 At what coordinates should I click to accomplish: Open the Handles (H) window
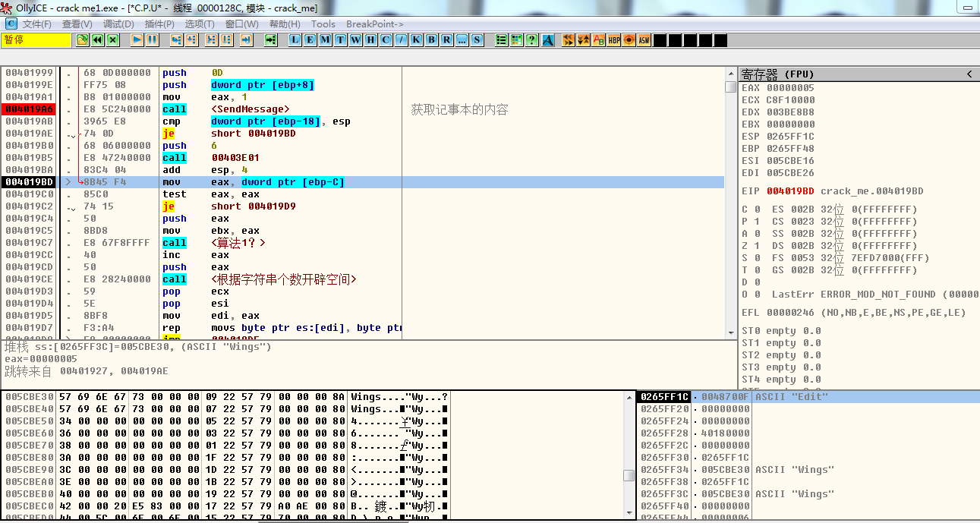(371, 39)
